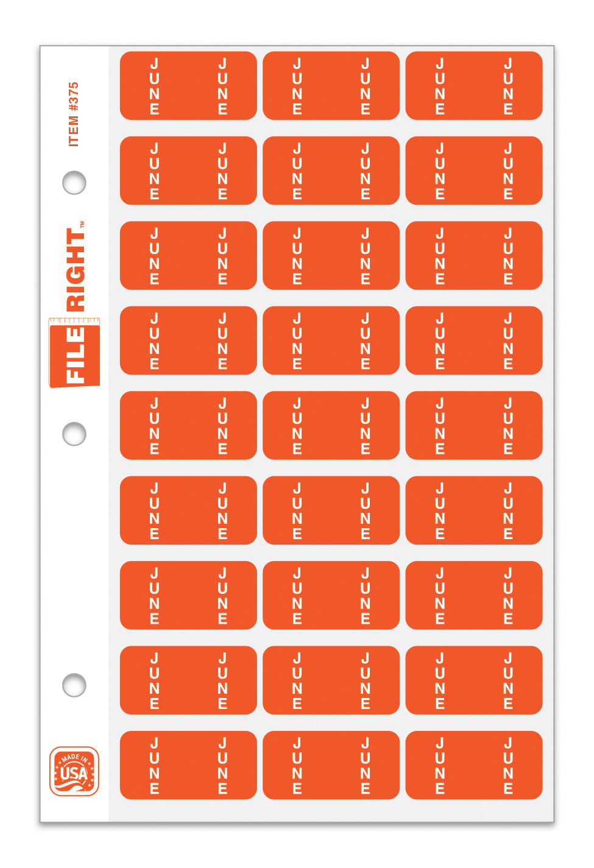The width and height of the screenshot is (594, 868).
Task: Click the sixth-row left JUNE label
Action: [188, 510]
